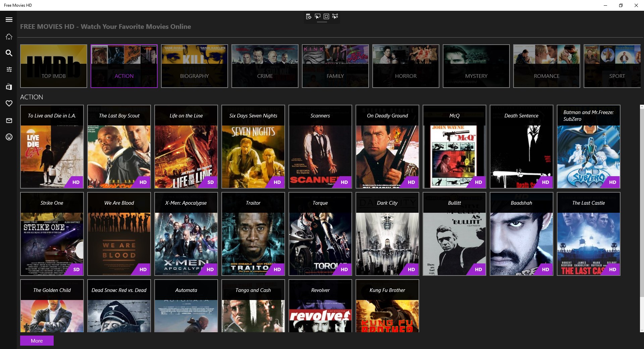Click track focused element debug icon
Screen dimensions: 644x349
tap(335, 16)
